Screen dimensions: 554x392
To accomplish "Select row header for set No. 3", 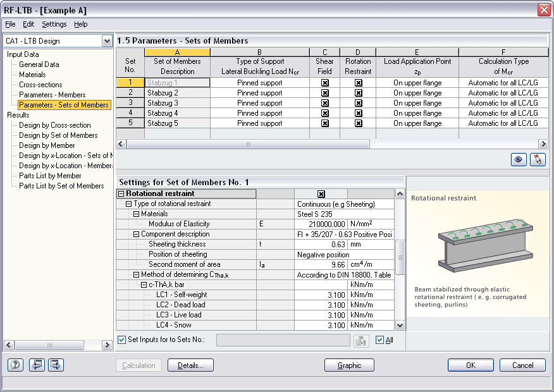I will tap(130, 103).
